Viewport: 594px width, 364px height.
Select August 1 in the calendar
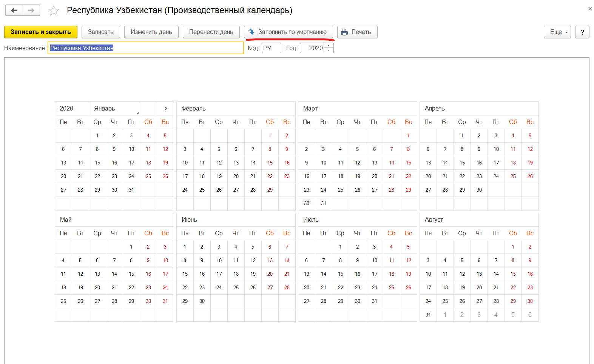point(513,247)
